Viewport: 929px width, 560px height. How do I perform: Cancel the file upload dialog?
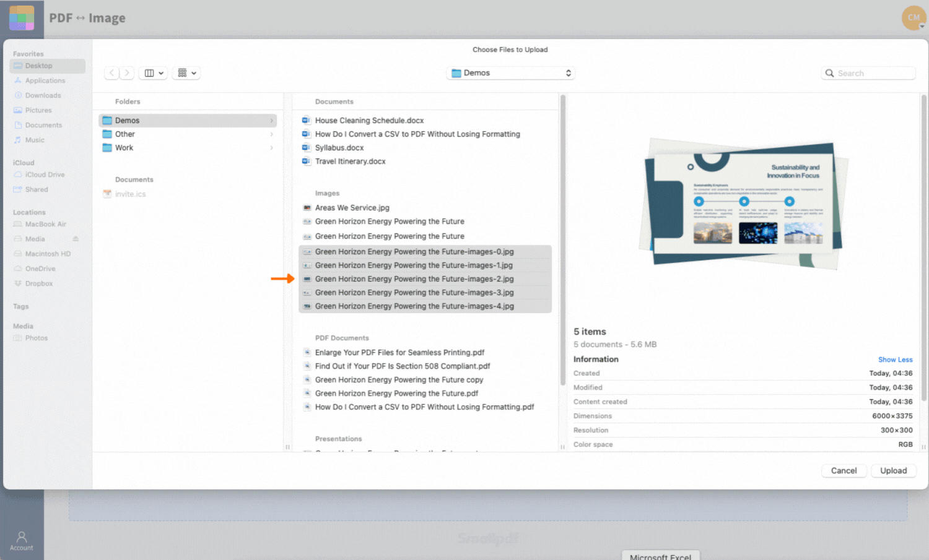[844, 470]
